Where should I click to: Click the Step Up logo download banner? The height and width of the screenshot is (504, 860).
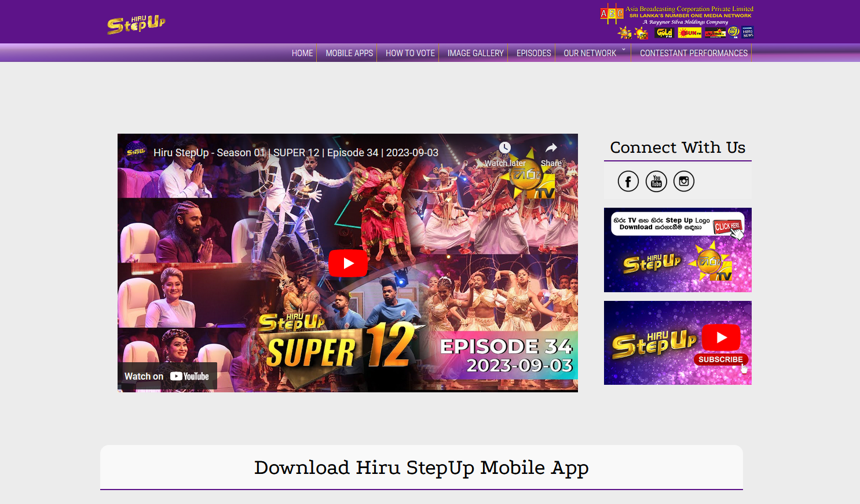678,250
